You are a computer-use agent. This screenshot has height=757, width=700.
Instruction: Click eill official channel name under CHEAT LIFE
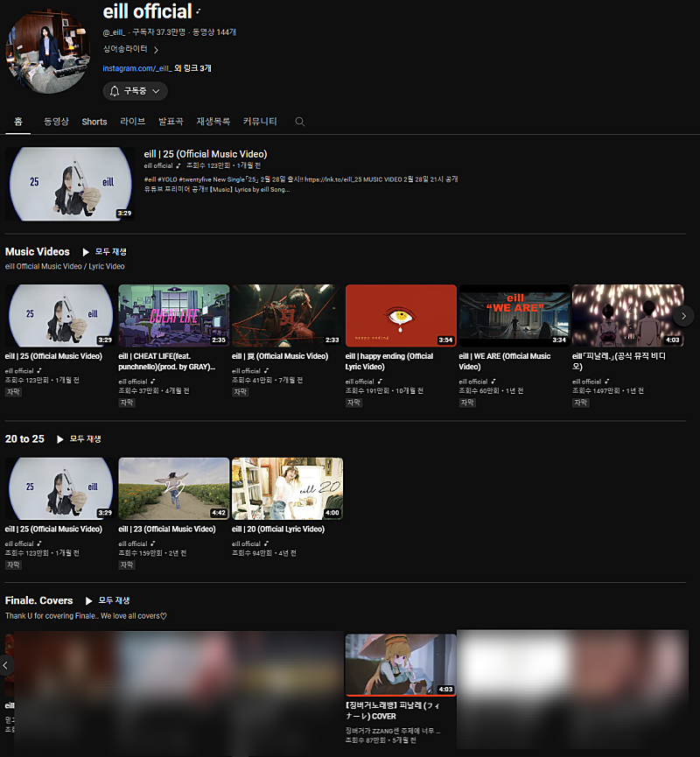pyautogui.click(x=133, y=382)
